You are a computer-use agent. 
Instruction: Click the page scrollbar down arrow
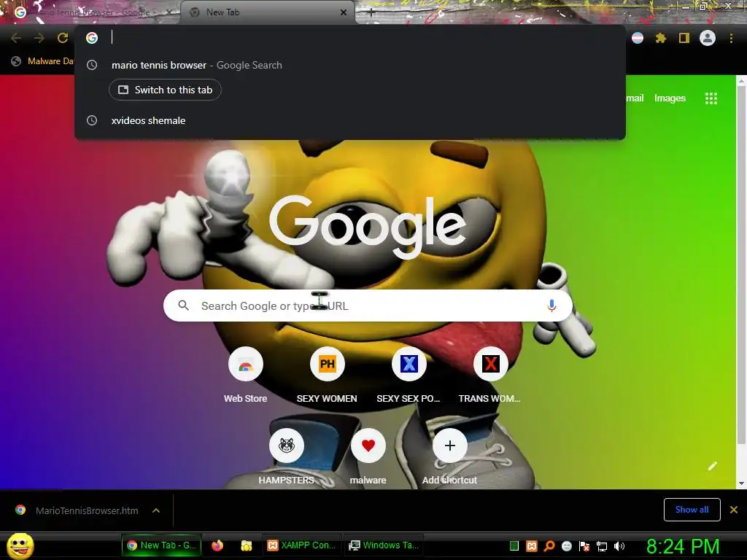[x=741, y=483]
